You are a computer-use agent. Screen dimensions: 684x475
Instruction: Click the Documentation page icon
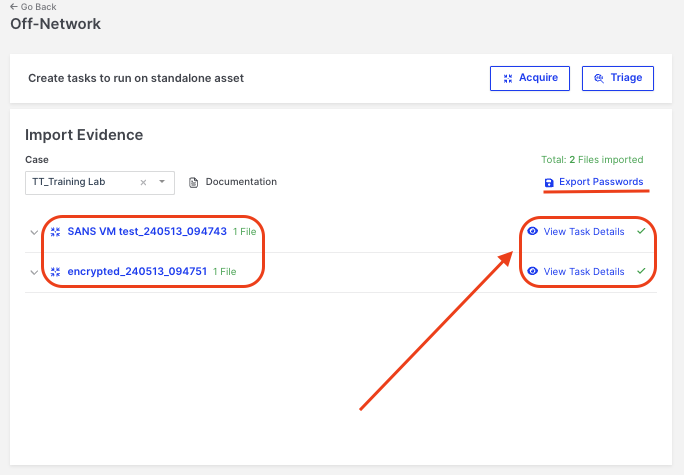coord(194,182)
